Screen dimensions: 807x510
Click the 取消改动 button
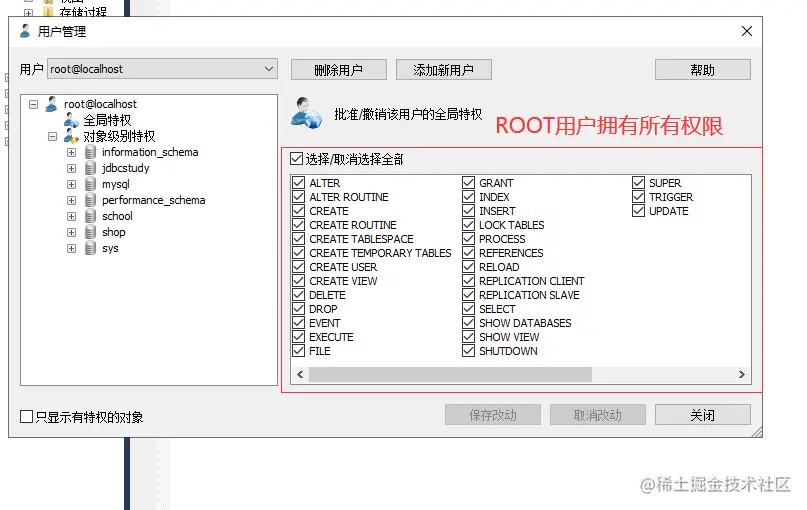click(598, 415)
